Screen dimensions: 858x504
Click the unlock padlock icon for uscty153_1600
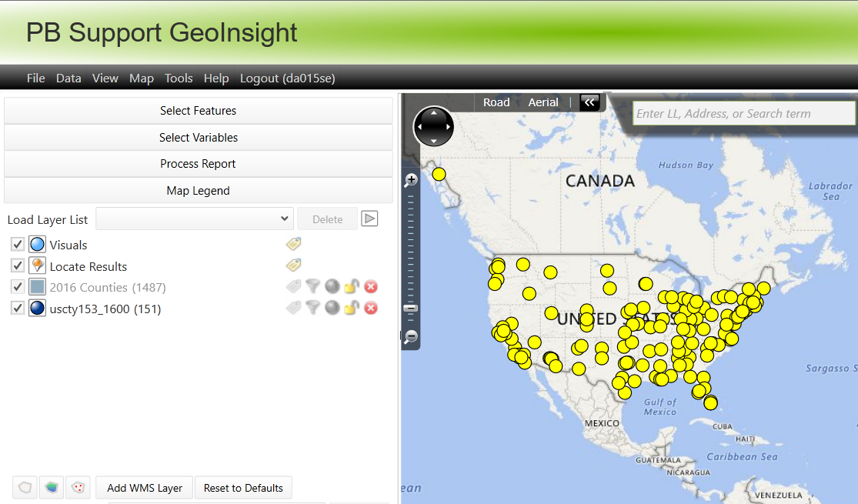click(351, 308)
